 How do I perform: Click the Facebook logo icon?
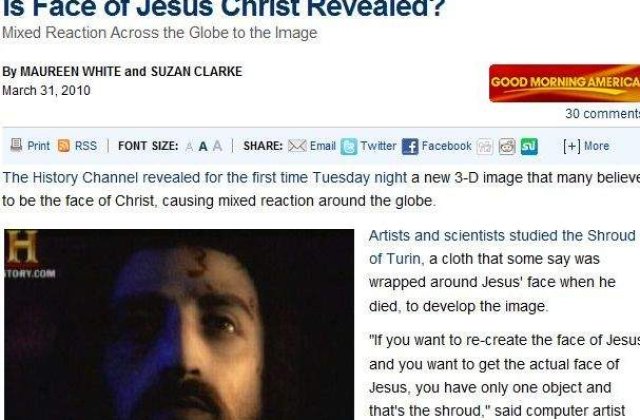(x=410, y=146)
